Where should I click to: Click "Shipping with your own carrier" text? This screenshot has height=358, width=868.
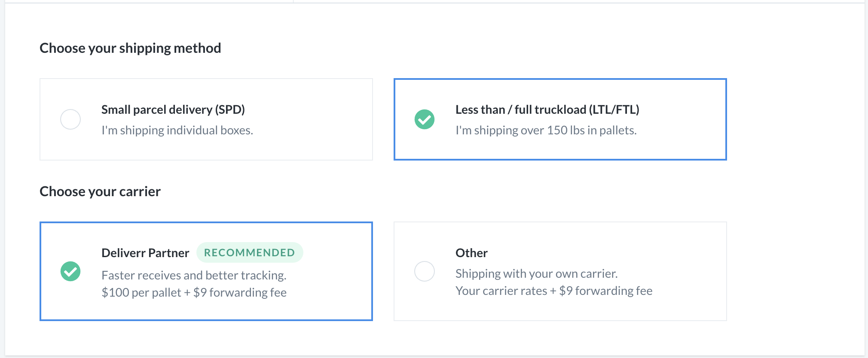point(537,273)
